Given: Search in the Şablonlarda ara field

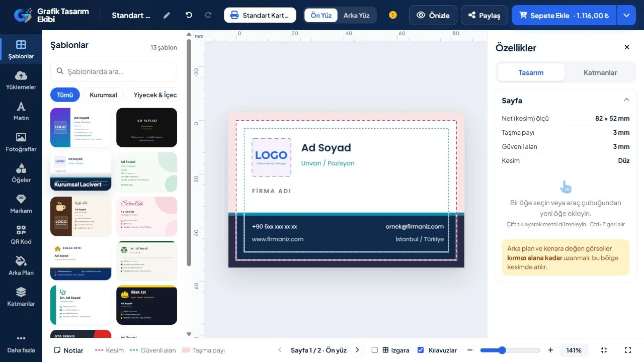Looking at the screenshot, I should point(114,71).
